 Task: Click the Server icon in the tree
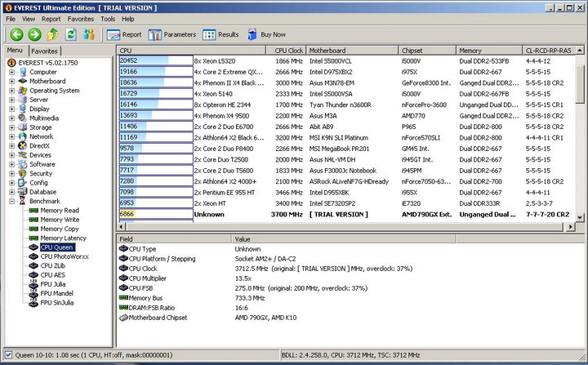(23, 100)
